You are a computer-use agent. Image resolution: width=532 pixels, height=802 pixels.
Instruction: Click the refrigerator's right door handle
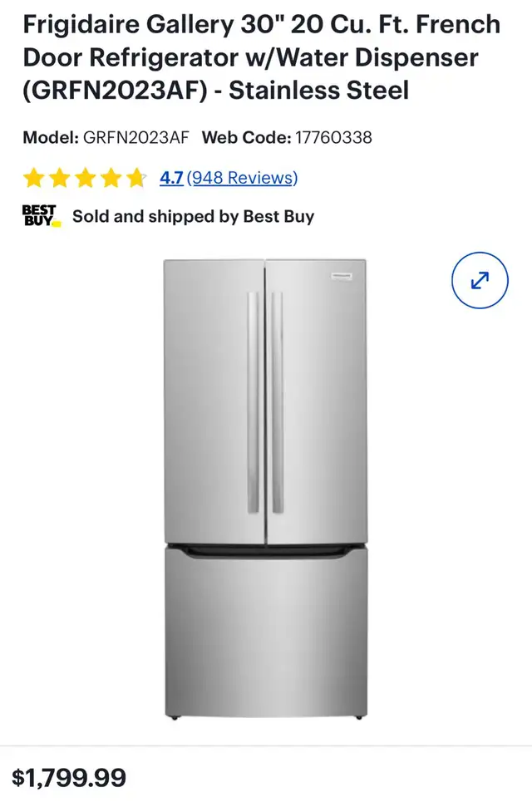pos(278,402)
